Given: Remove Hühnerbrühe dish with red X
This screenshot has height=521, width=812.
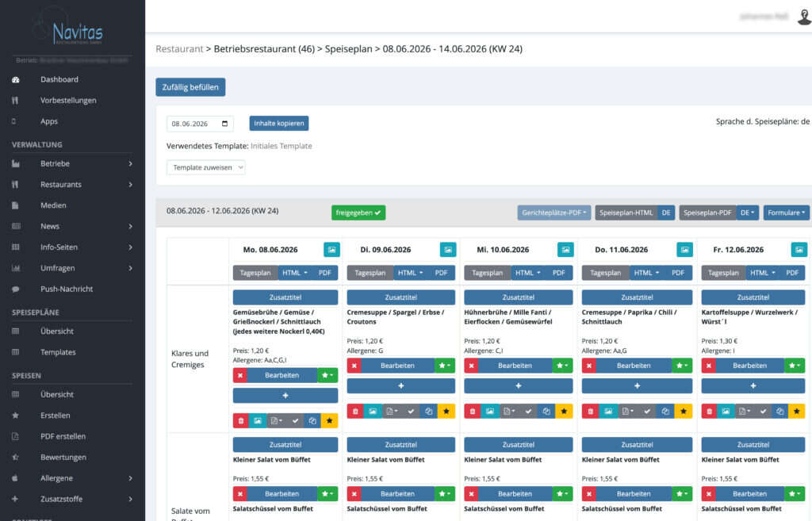Looking at the screenshot, I should click(471, 366).
